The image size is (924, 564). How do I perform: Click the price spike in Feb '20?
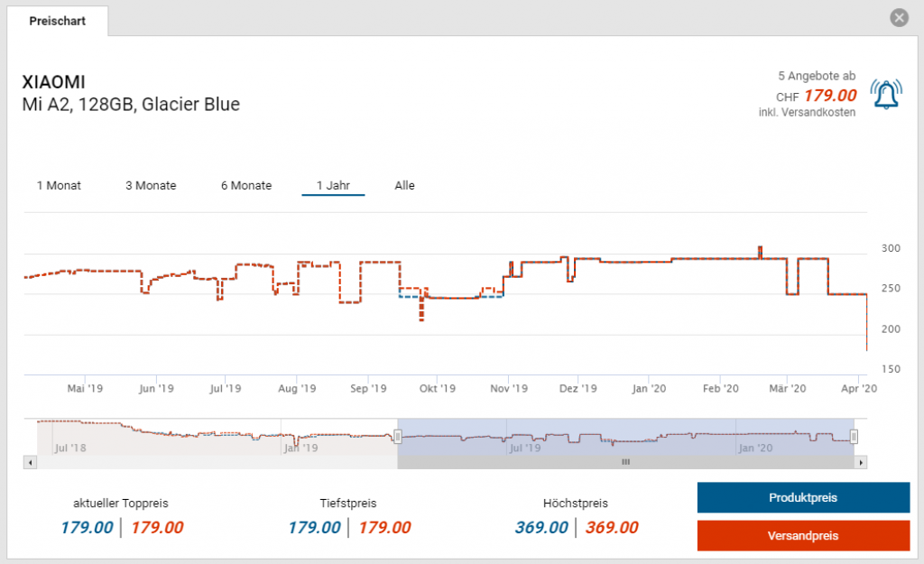760,250
